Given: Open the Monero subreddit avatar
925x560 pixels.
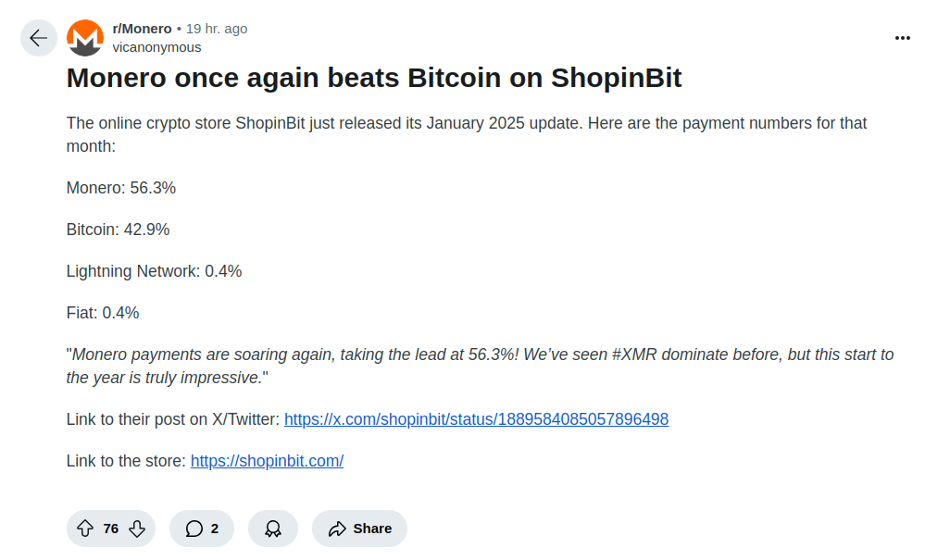Looking at the screenshot, I should (x=85, y=38).
